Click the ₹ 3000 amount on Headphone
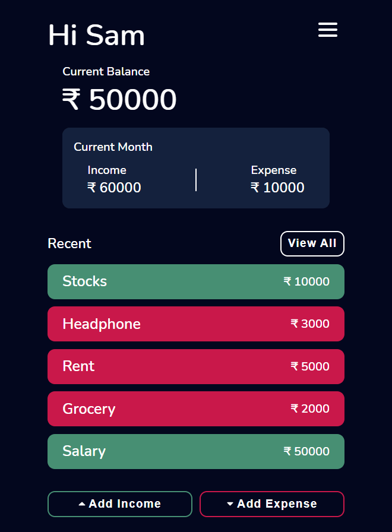The image size is (392, 532). 310,324
